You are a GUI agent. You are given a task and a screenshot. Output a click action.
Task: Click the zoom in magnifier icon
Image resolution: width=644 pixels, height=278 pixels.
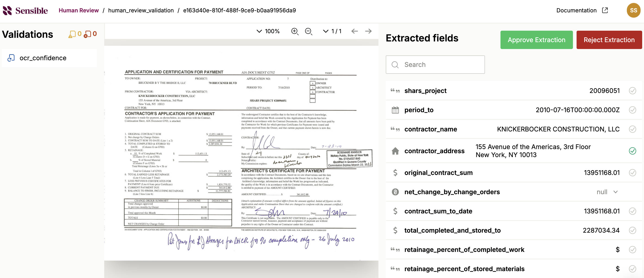[295, 31]
